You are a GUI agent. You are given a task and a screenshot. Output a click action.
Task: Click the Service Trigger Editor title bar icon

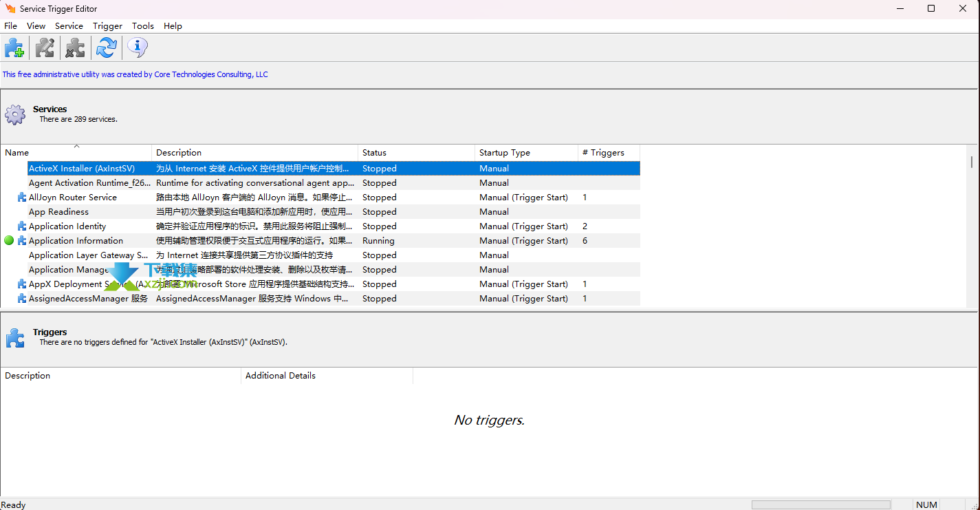click(10, 9)
